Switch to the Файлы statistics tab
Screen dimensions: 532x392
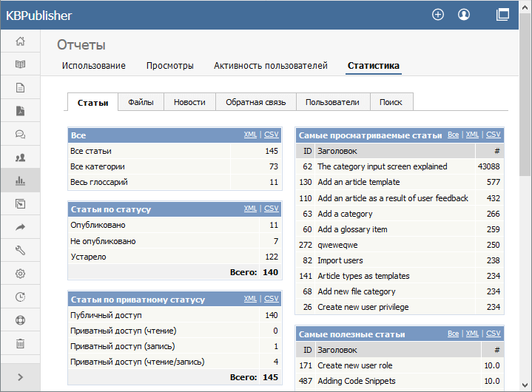pyautogui.click(x=141, y=102)
